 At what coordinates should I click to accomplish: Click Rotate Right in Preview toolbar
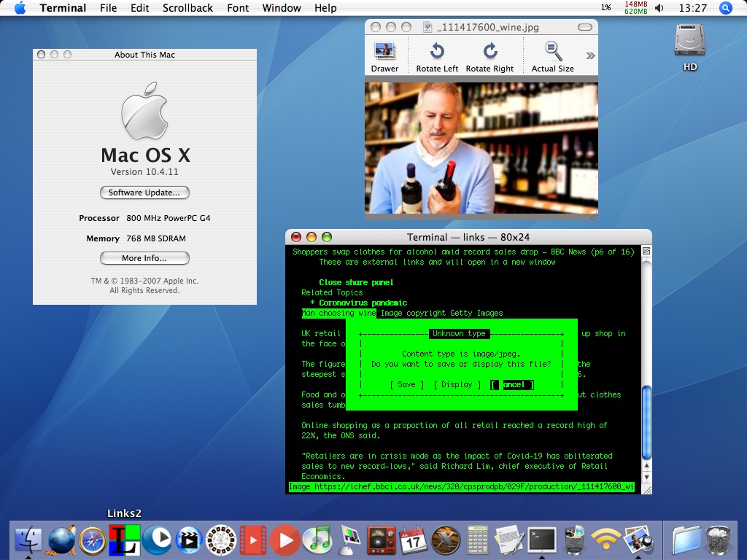pos(489,57)
